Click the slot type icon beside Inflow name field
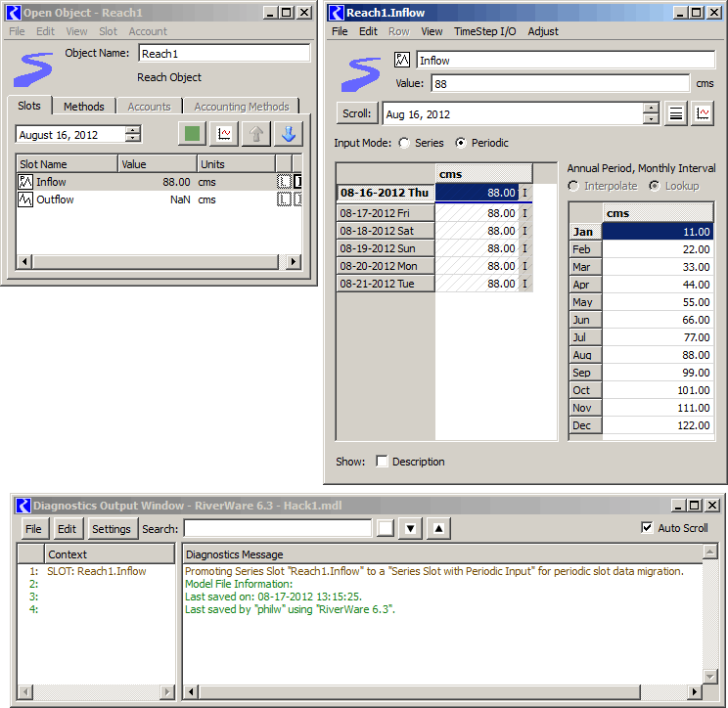Viewport: 728px width, 708px height. point(401,60)
